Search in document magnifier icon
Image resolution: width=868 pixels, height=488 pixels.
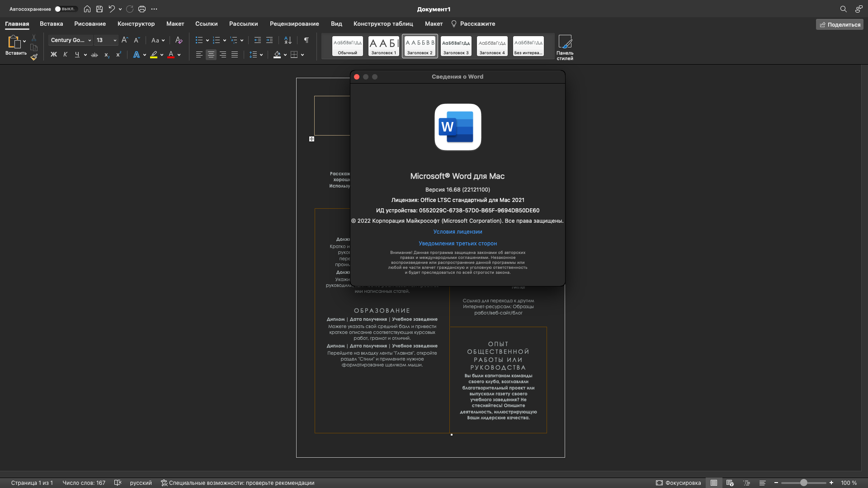click(x=843, y=9)
